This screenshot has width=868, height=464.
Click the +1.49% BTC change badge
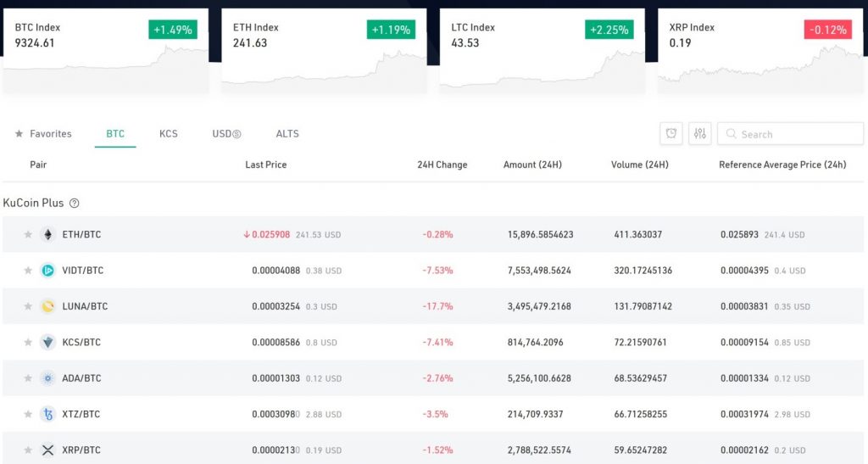(x=173, y=30)
